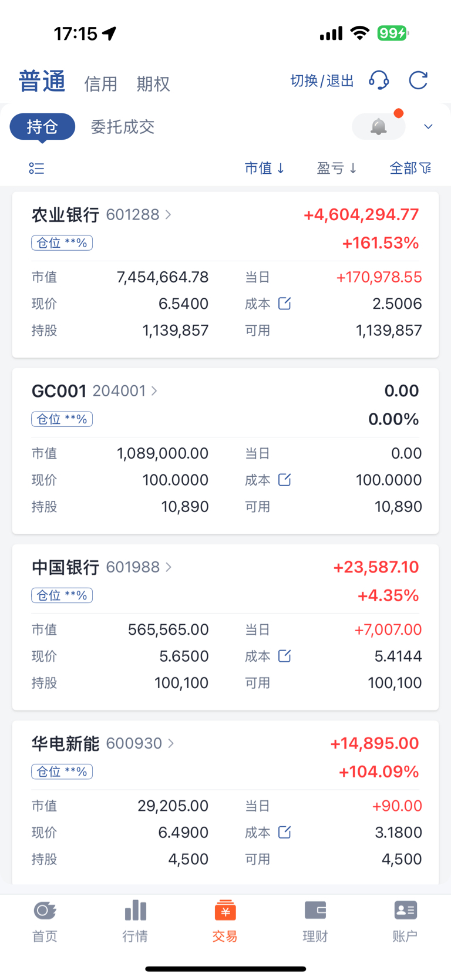Expand the dropdown chevron beside the bell
The width and height of the screenshot is (451, 980).
click(428, 126)
